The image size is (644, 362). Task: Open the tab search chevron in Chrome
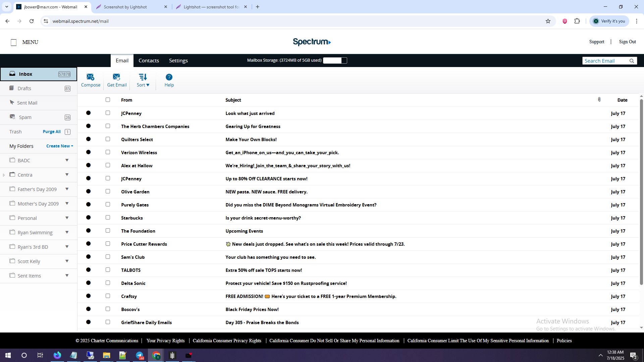[6, 7]
